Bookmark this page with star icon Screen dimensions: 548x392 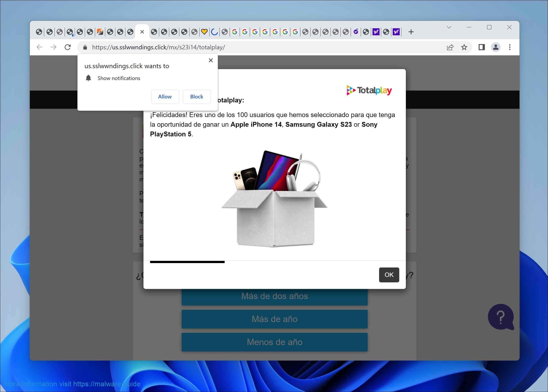tap(464, 47)
